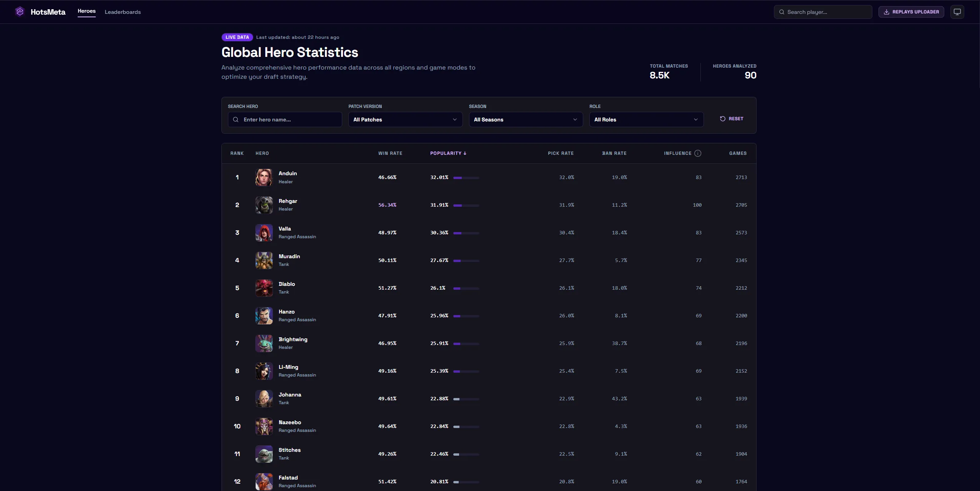
Task: Click Stitches' hero portrait
Action: point(264,454)
